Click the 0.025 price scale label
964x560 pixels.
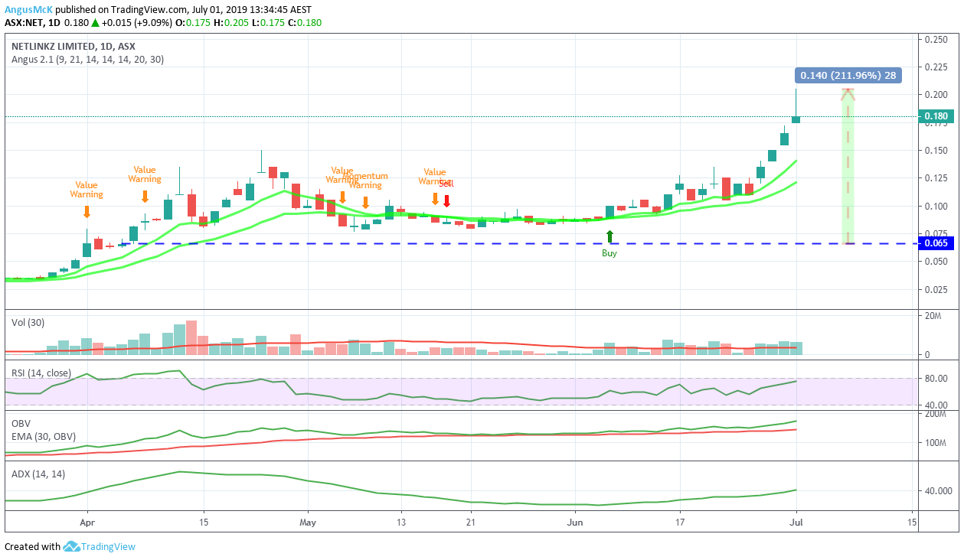937,289
